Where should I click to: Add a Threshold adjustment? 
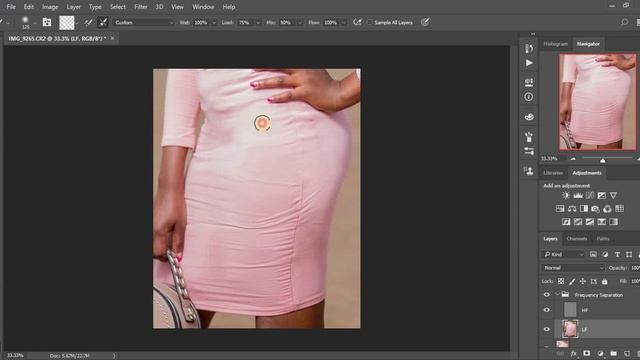click(590, 222)
